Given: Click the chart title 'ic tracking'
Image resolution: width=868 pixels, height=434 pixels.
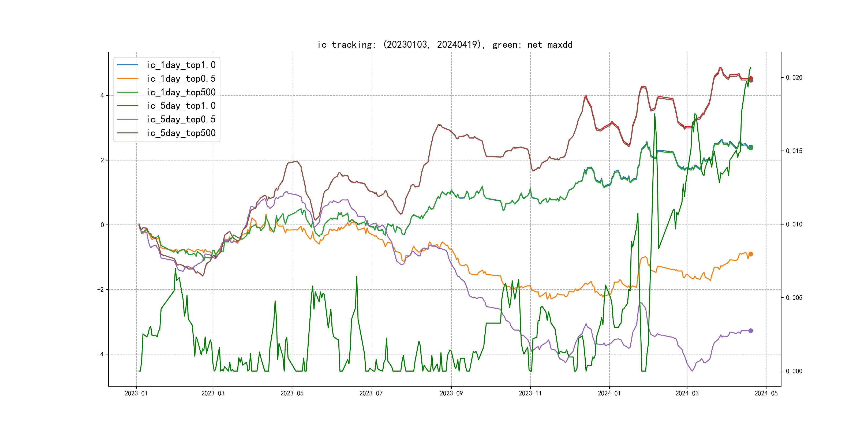Looking at the screenshot, I should [444, 44].
